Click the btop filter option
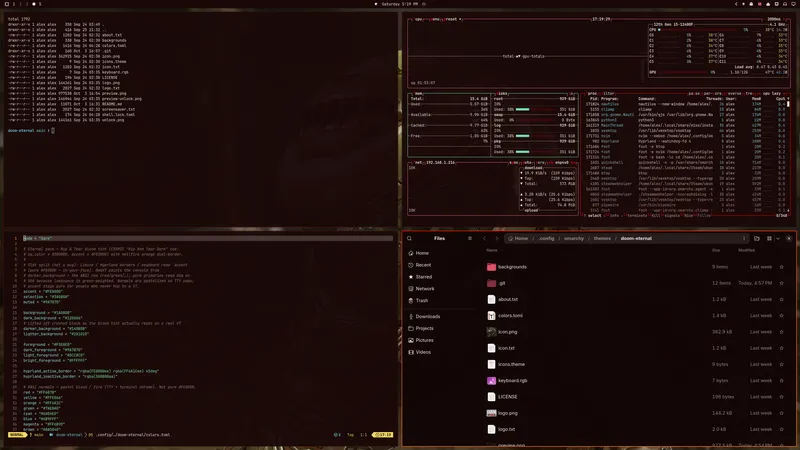 click(x=609, y=94)
